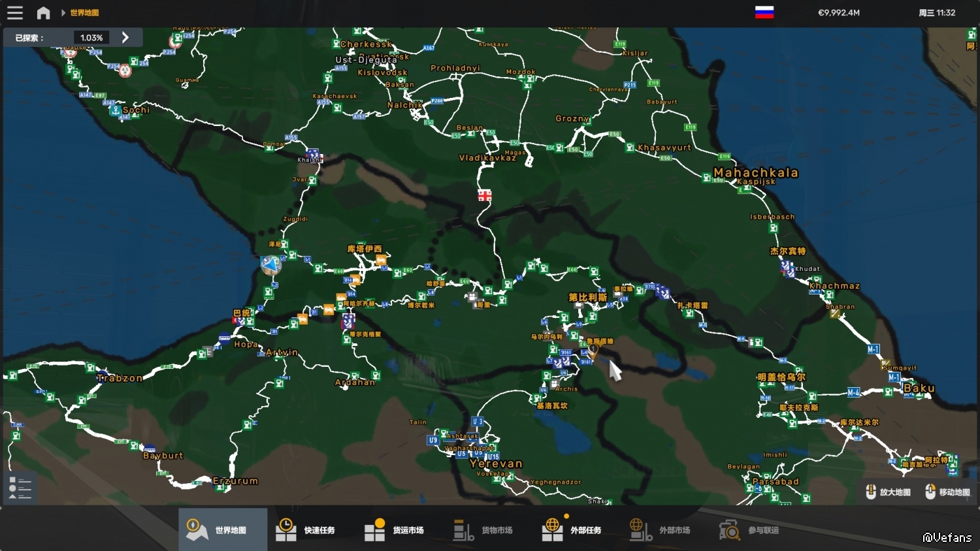Click the car dealer icon near 库塔伊西
Image resolution: width=980 pixels, height=551 pixels.
[x=381, y=260]
